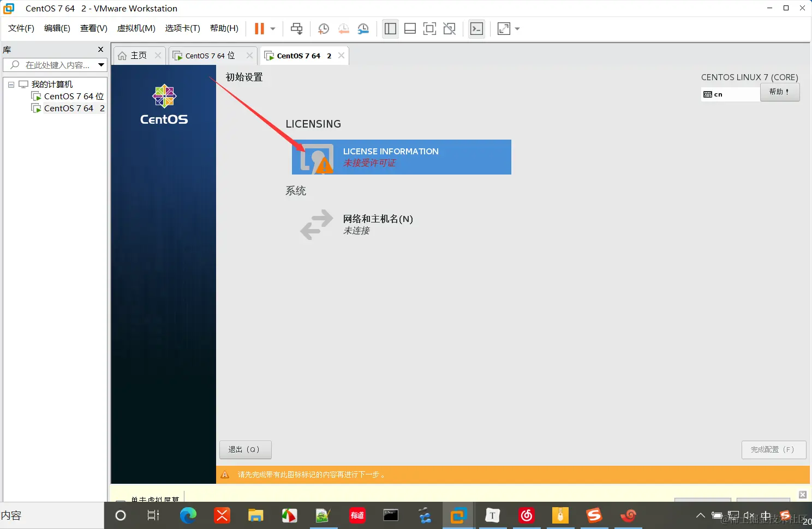Close the 主页 tab
This screenshot has height=529, width=812.
click(x=158, y=55)
